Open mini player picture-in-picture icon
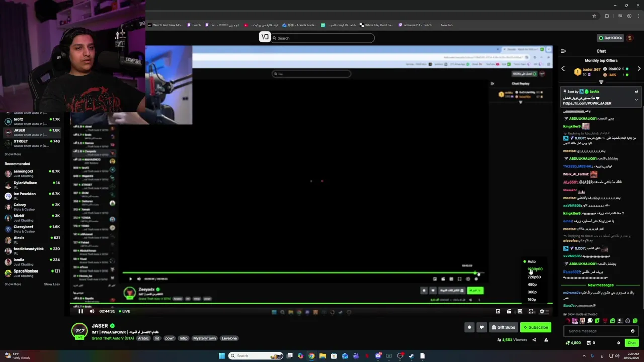This screenshot has width=644, height=362. tap(498, 311)
